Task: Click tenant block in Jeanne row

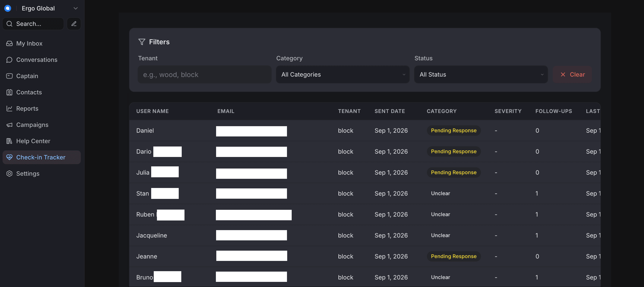Action: (x=345, y=256)
